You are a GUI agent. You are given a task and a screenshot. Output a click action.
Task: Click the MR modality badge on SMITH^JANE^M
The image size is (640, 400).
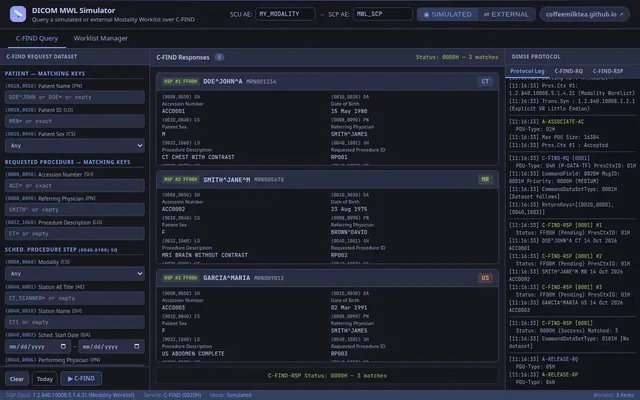coord(485,180)
